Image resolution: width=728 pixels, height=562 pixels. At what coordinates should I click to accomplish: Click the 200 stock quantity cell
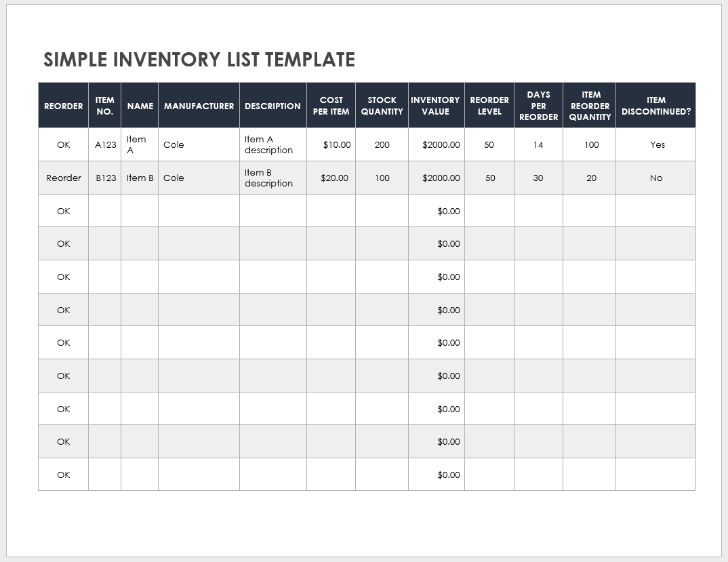(x=381, y=144)
